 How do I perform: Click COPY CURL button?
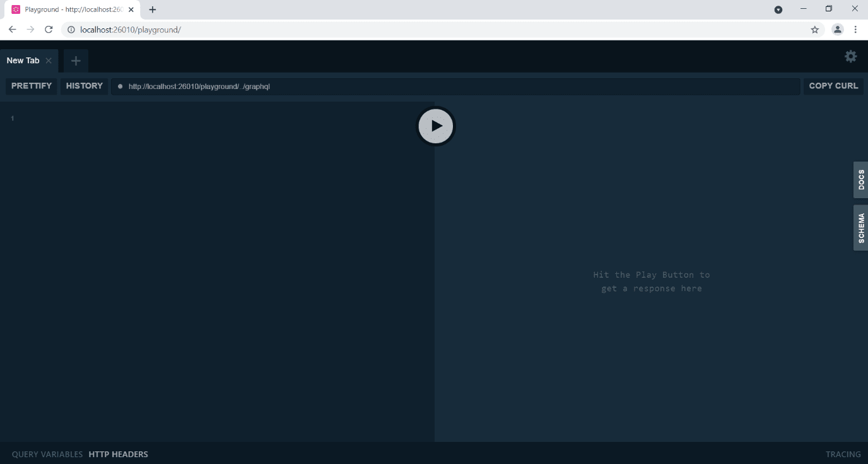click(833, 86)
